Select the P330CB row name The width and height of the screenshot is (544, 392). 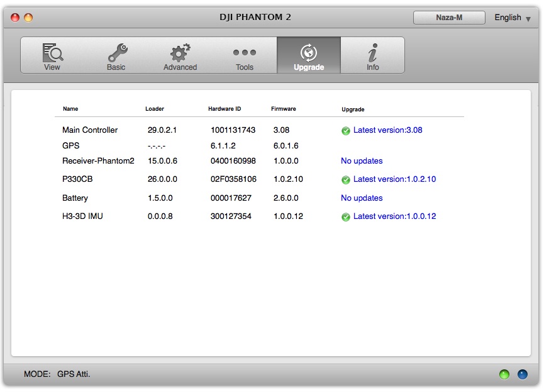[x=77, y=179]
